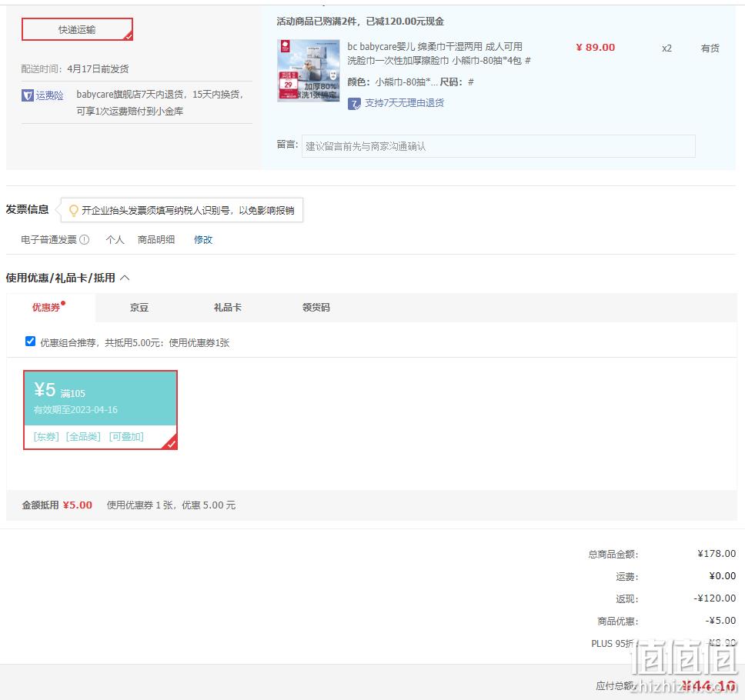Click the 返现 -¥120.00 value
This screenshot has width=745, height=700.
tap(714, 598)
